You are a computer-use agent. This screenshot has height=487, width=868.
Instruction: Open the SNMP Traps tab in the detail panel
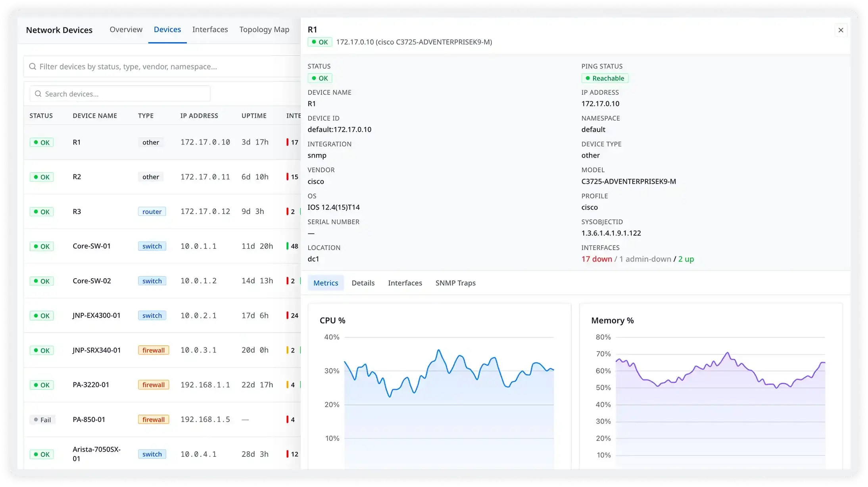point(455,283)
